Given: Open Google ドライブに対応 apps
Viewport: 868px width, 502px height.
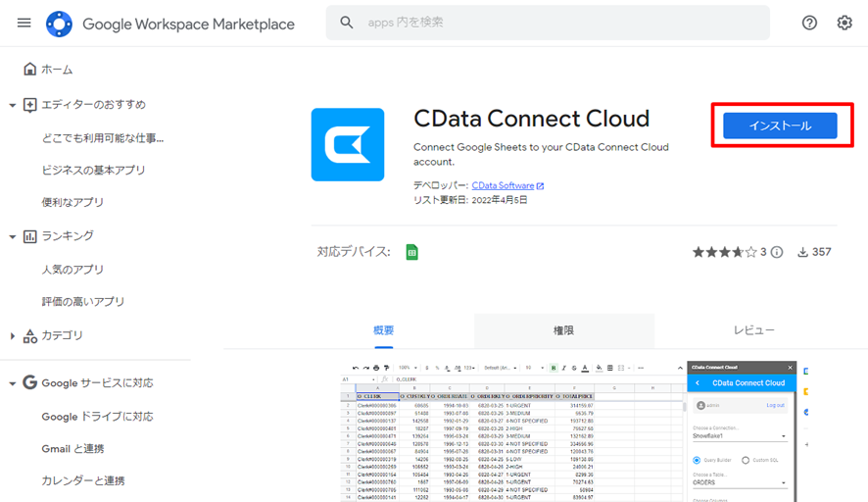Looking at the screenshot, I should click(97, 417).
